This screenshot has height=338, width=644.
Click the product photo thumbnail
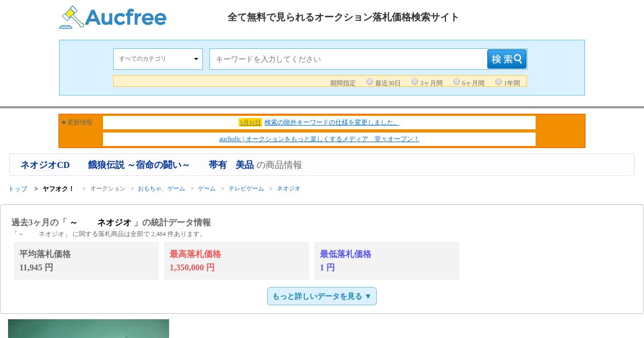(89, 328)
